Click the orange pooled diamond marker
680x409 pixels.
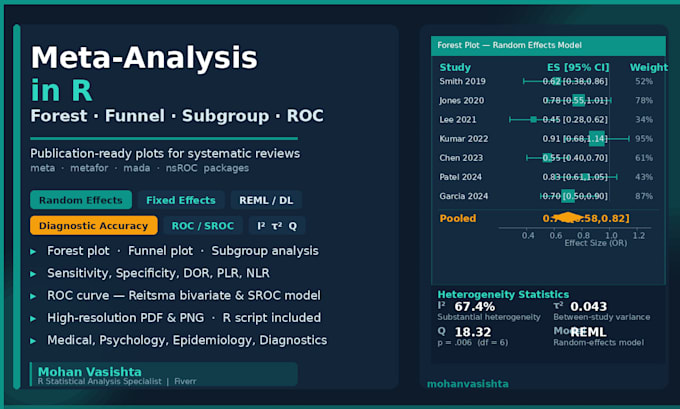pyautogui.click(x=568, y=218)
